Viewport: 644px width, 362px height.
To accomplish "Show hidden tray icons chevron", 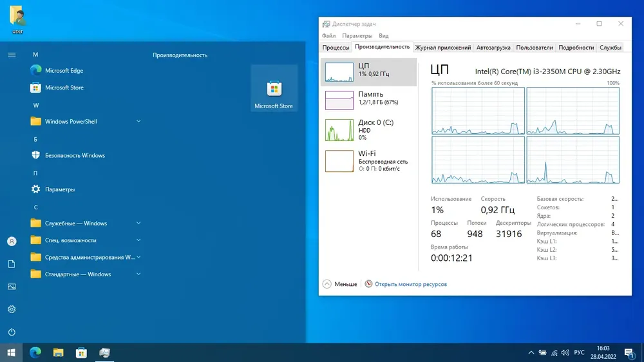I will coord(531,352).
